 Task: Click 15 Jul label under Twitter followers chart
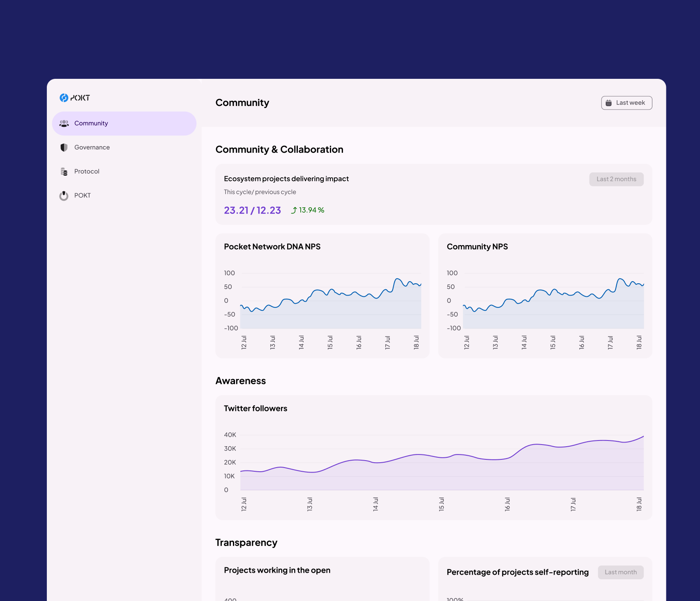pyautogui.click(x=442, y=504)
